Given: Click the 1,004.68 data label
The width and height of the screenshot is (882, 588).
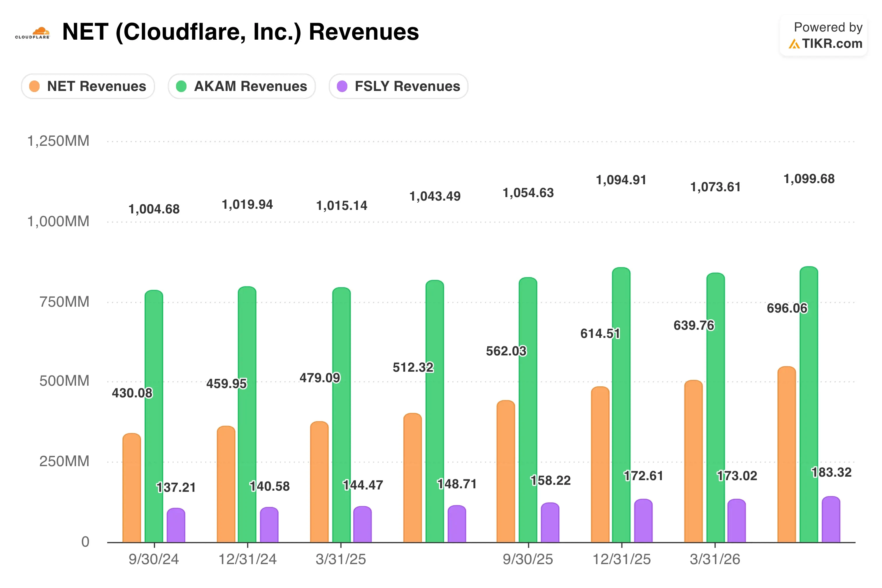Looking at the screenshot, I should (154, 209).
